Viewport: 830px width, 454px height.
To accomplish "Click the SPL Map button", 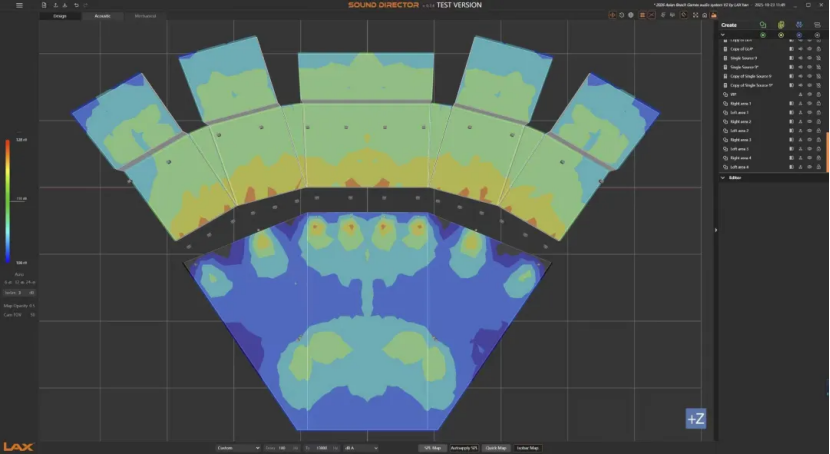I will pyautogui.click(x=432, y=448).
